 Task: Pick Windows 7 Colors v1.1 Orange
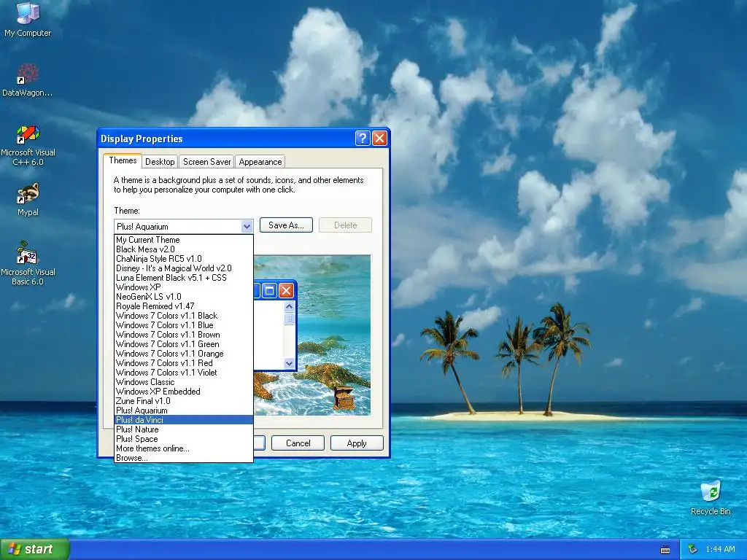184,354
